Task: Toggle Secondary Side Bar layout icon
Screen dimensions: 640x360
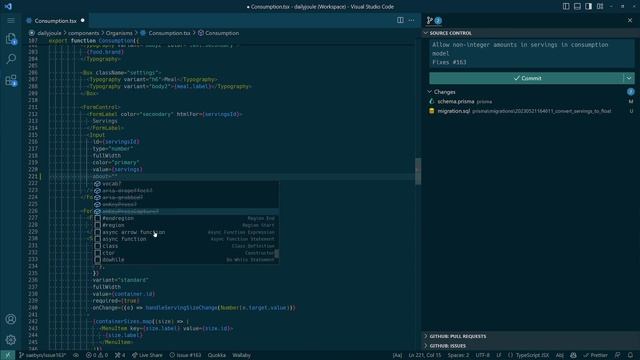Action: 589,7
